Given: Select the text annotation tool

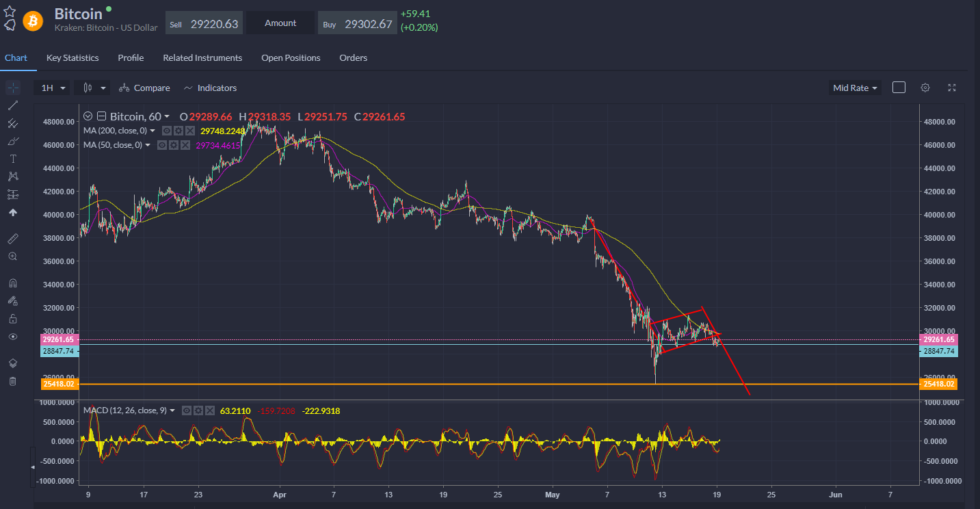Looking at the screenshot, I should (x=12, y=159).
